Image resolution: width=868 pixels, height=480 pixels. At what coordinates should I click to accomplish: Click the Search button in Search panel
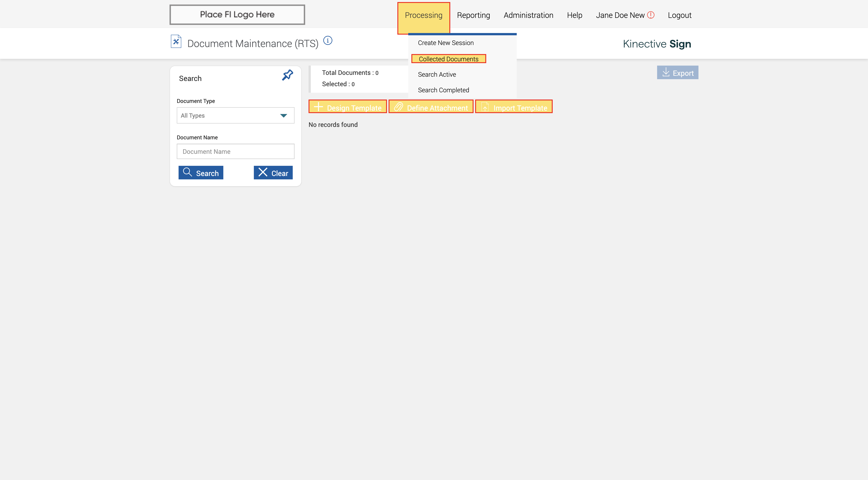tap(201, 173)
